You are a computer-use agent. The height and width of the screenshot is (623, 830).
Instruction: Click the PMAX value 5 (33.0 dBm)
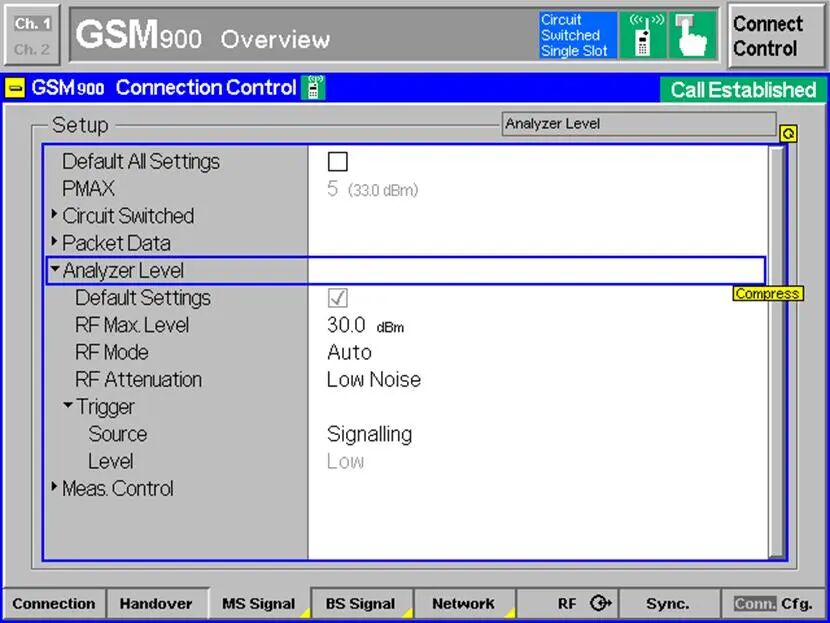373,189
